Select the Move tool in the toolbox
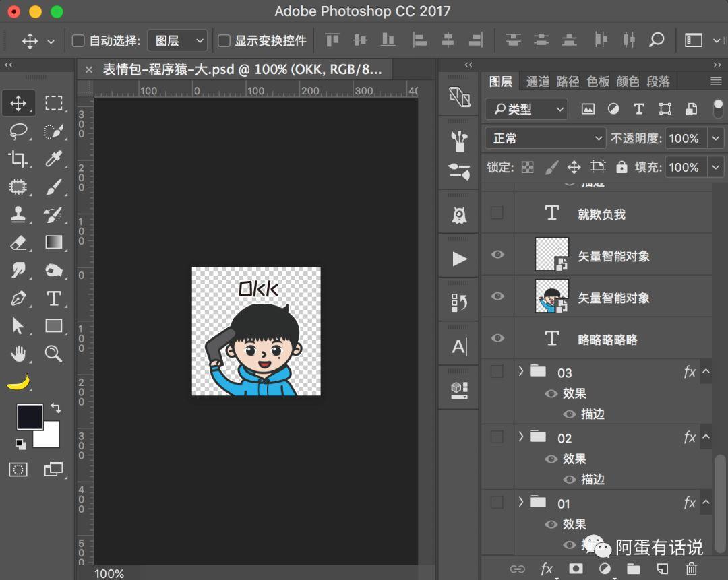The image size is (728, 580). (18, 103)
